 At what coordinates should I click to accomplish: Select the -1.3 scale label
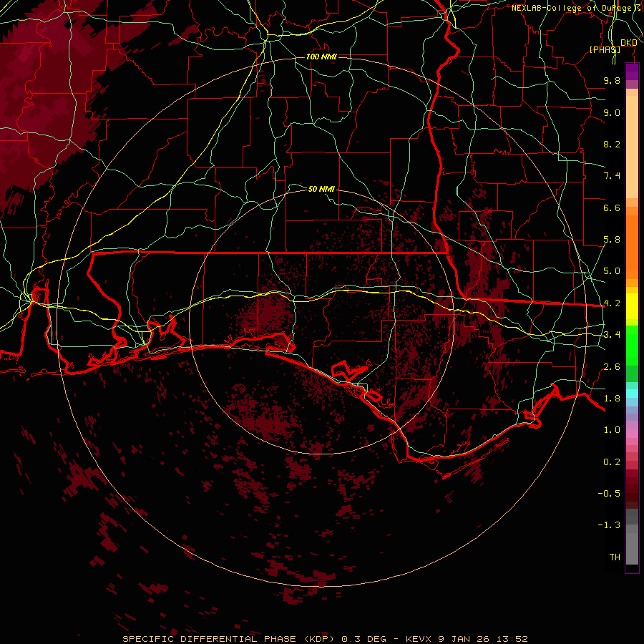[x=609, y=525]
